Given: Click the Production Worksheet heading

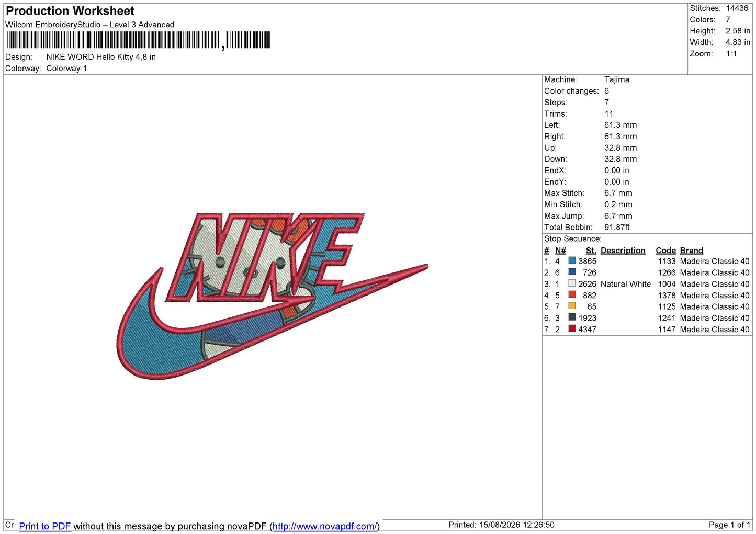Looking at the screenshot, I should (70, 11).
